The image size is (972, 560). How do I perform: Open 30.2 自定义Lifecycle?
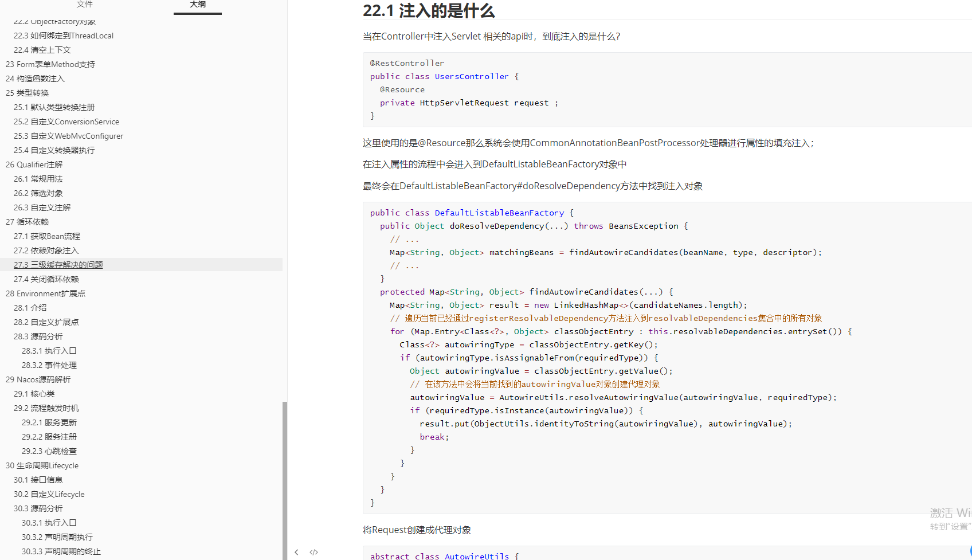coord(49,494)
